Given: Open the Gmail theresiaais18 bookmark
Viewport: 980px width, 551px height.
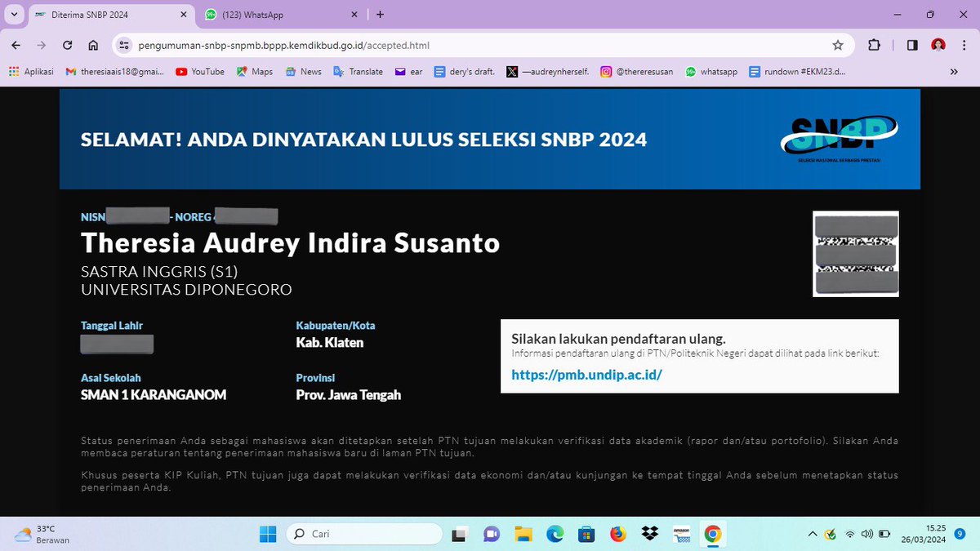Looking at the screenshot, I should 114,72.
